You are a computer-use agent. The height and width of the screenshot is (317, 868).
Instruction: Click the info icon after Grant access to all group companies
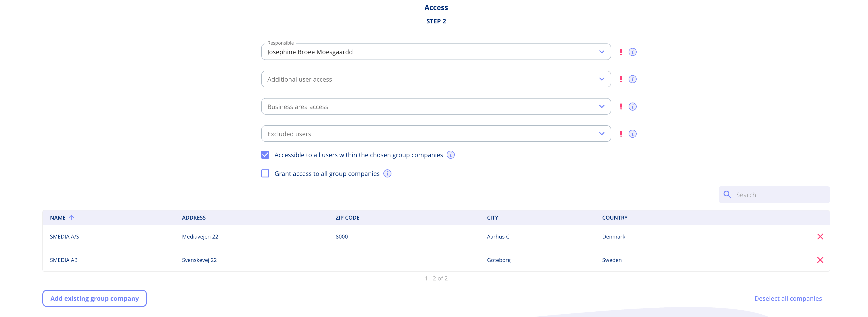[x=387, y=173]
